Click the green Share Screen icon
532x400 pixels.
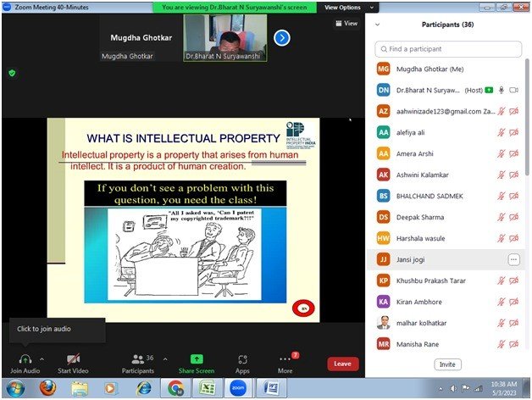pos(197,359)
